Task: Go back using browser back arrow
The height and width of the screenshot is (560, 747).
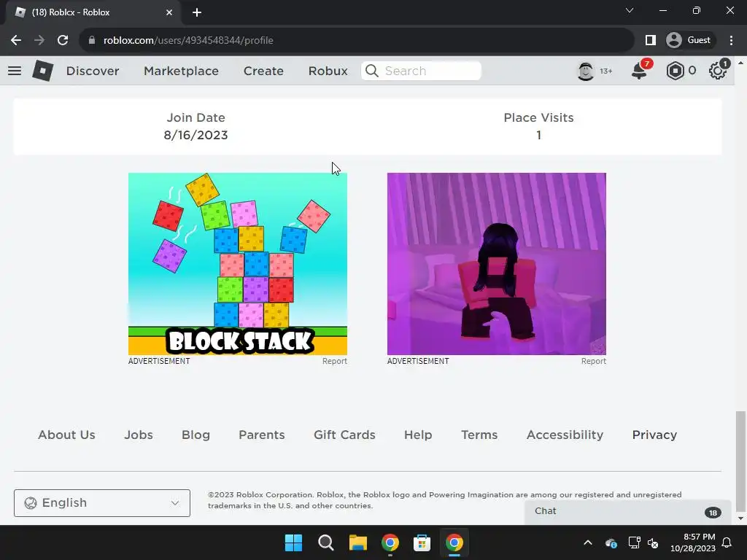Action: click(16, 40)
